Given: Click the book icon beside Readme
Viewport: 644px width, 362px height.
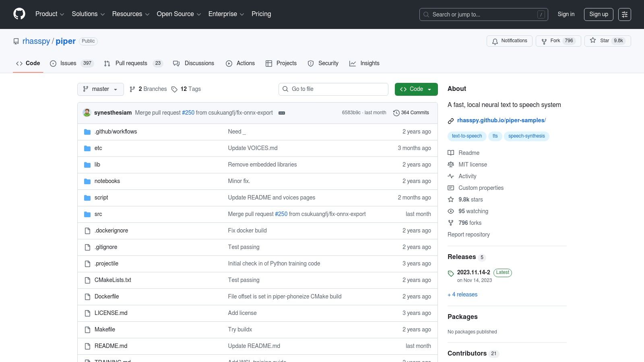Looking at the screenshot, I should coord(451,153).
